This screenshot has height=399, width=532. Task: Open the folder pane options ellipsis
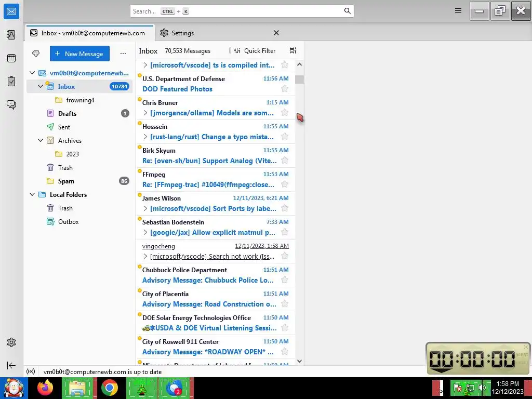[x=123, y=54]
